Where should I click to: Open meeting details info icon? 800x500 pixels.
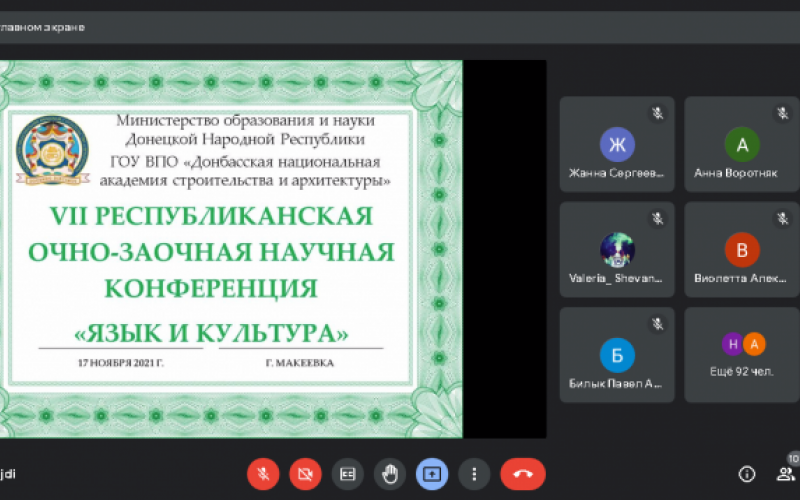point(747,474)
